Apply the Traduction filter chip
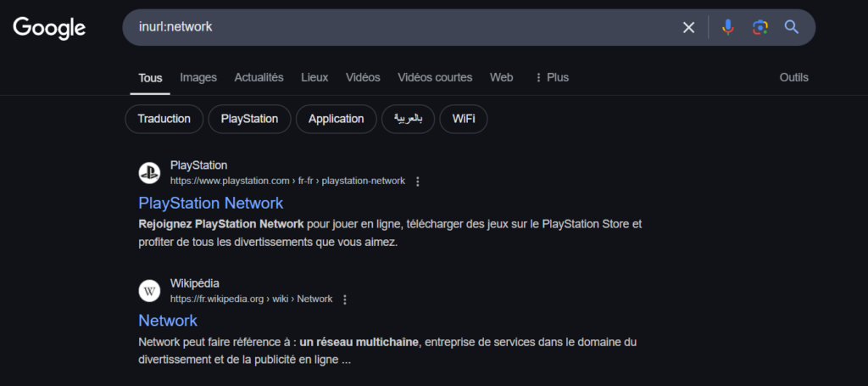868x386 pixels. [164, 119]
